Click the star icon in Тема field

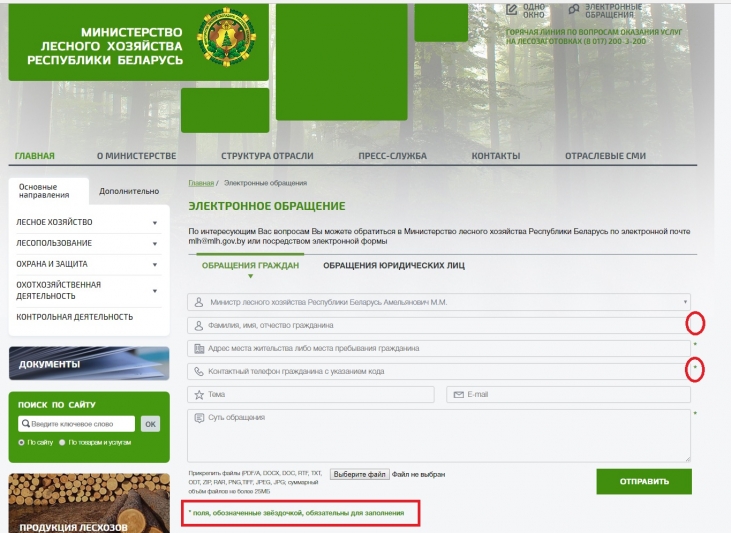click(198, 395)
